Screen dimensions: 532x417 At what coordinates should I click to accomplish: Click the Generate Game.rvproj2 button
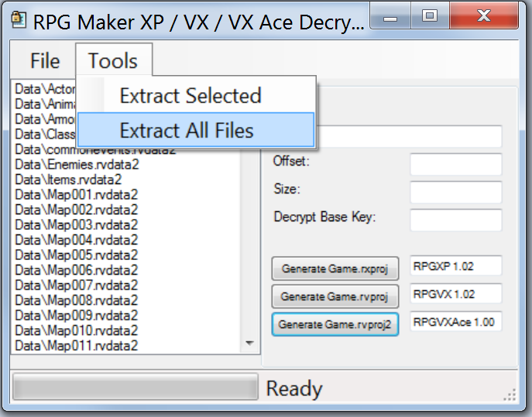[335, 324]
